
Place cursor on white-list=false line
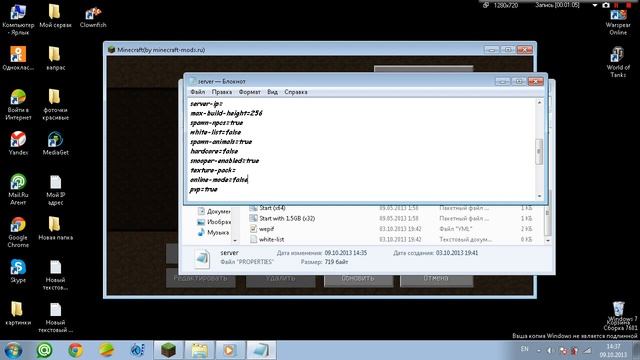coord(215,132)
